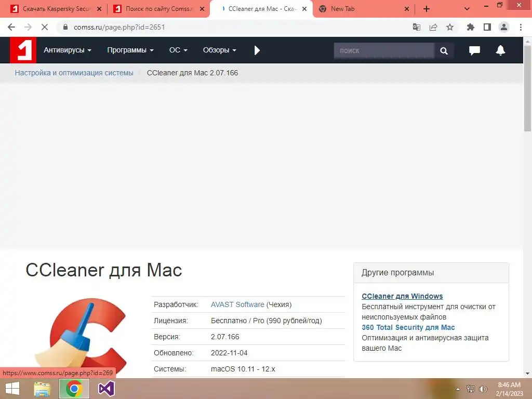The image size is (532, 399).
Task: Open network status tray icon
Action: point(470,389)
